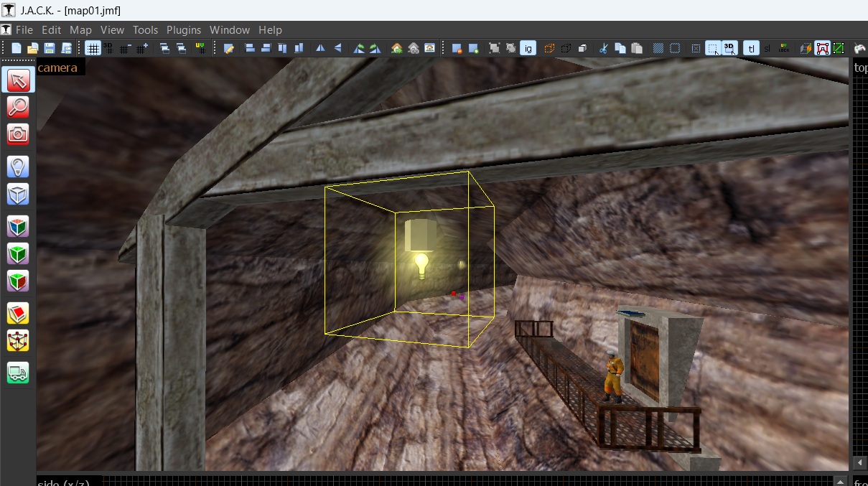Click the Cut scissors icon

coord(603,48)
